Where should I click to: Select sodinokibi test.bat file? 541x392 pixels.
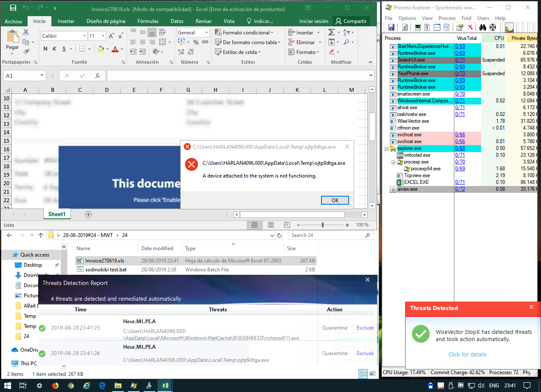(106, 269)
